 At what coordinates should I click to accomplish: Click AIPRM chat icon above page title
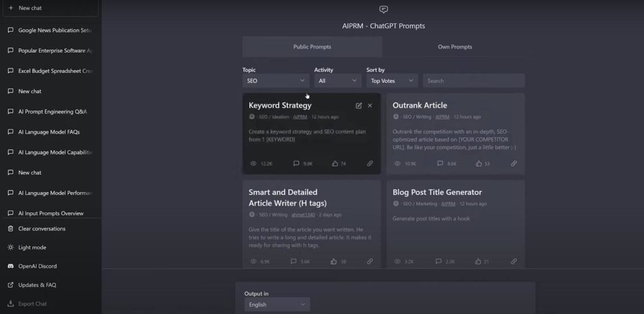[x=384, y=9]
